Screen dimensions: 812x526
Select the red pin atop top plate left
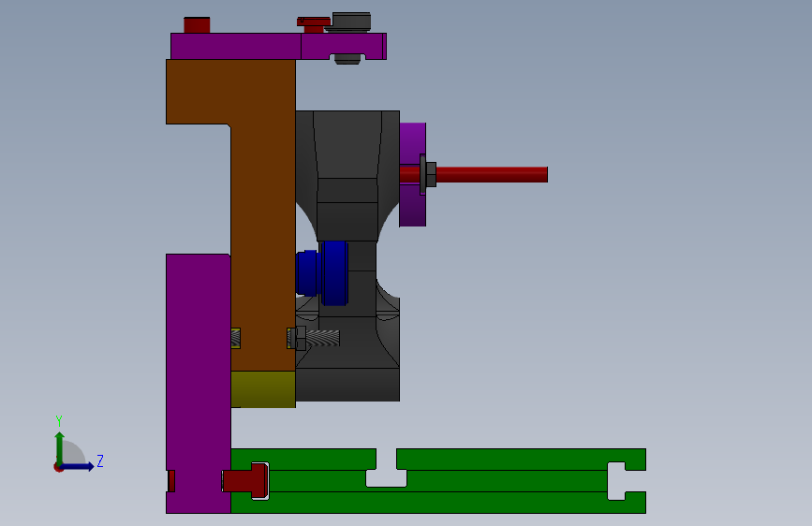coord(197,25)
